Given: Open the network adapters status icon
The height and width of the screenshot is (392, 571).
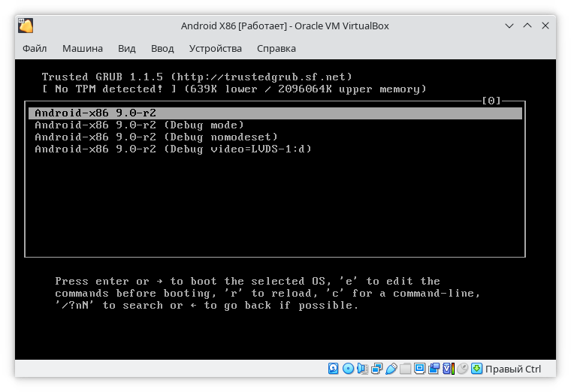Looking at the screenshot, I should [376, 369].
